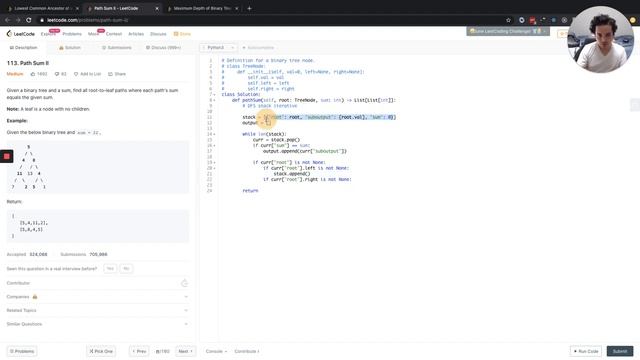Click the padlock site info icon

(x=42, y=20)
